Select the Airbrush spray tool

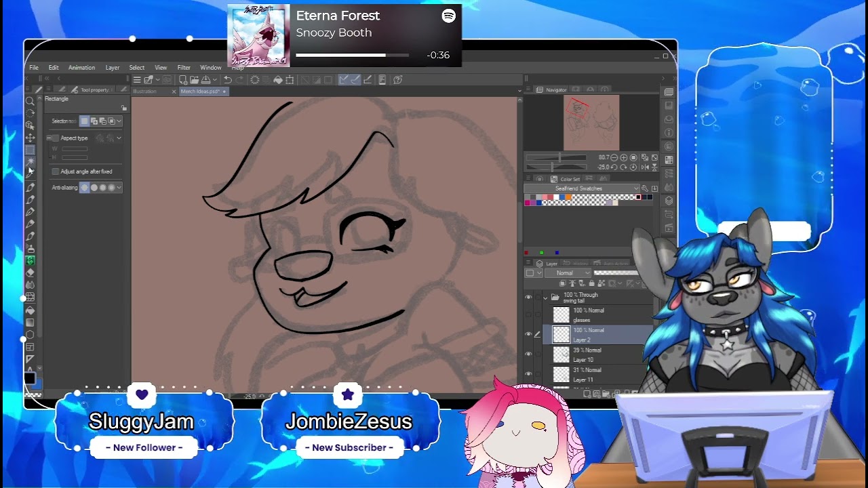click(31, 248)
